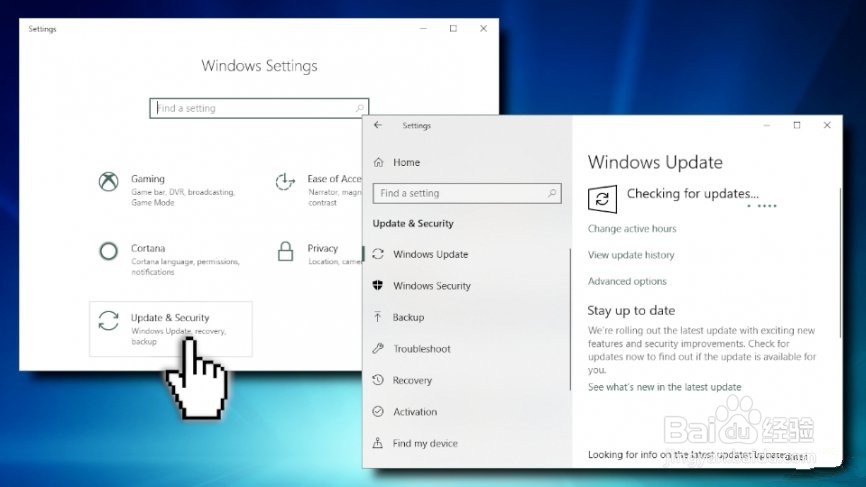Image resolution: width=866 pixels, height=487 pixels.
Task: Click search magnifier in front Settings search box
Action: point(552,193)
